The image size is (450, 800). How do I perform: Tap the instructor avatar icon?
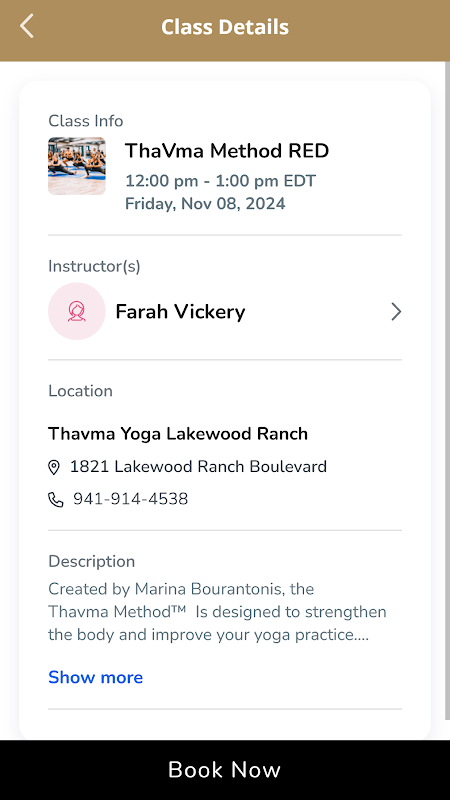point(77,311)
